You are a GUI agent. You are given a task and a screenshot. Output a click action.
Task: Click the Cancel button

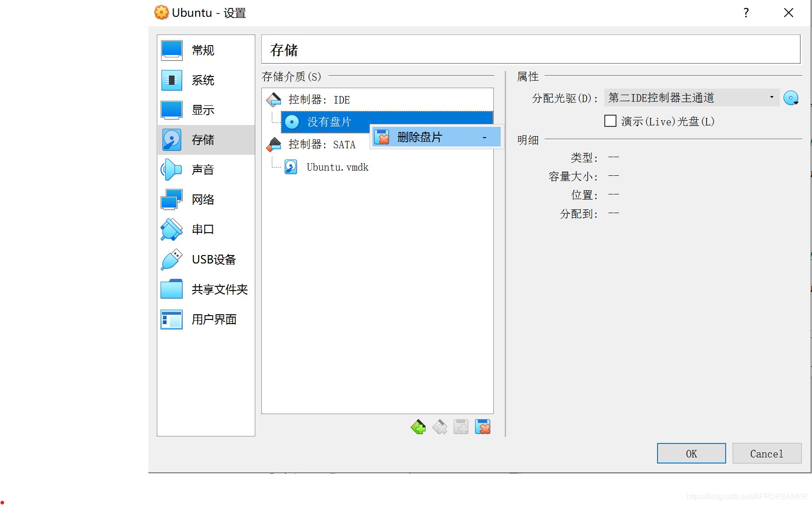[x=767, y=453]
